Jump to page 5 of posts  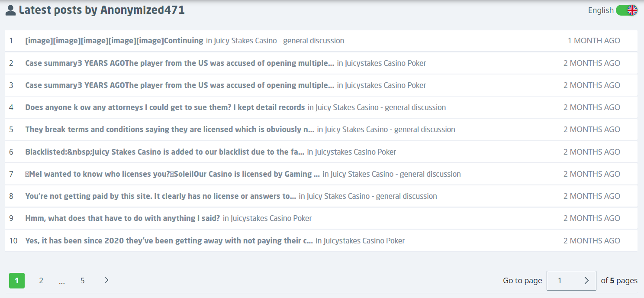pyautogui.click(x=82, y=281)
